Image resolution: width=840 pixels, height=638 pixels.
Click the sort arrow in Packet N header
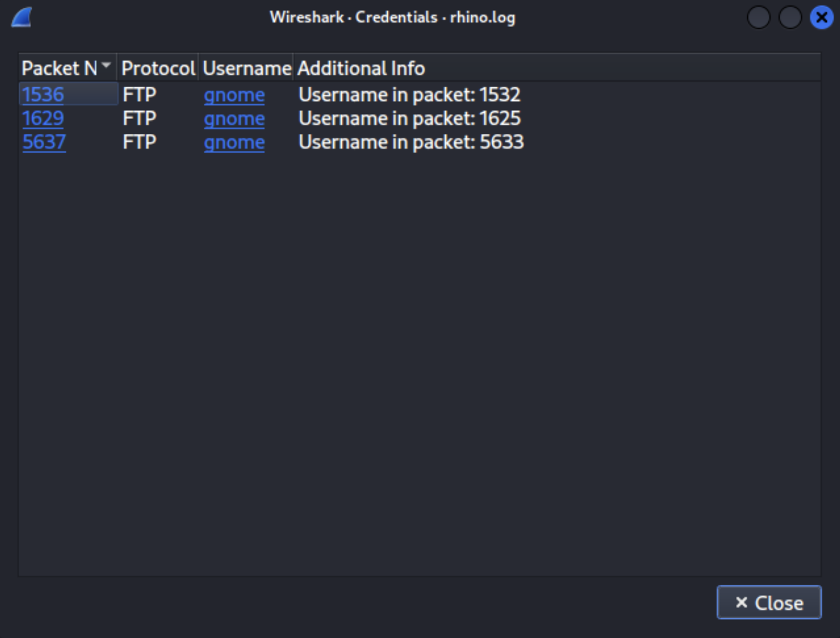pyautogui.click(x=106, y=65)
